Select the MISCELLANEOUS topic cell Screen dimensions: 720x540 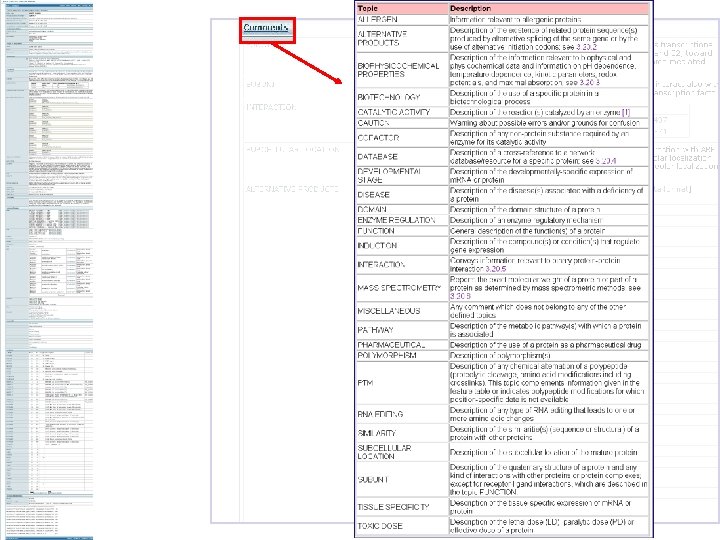pyautogui.click(x=403, y=311)
